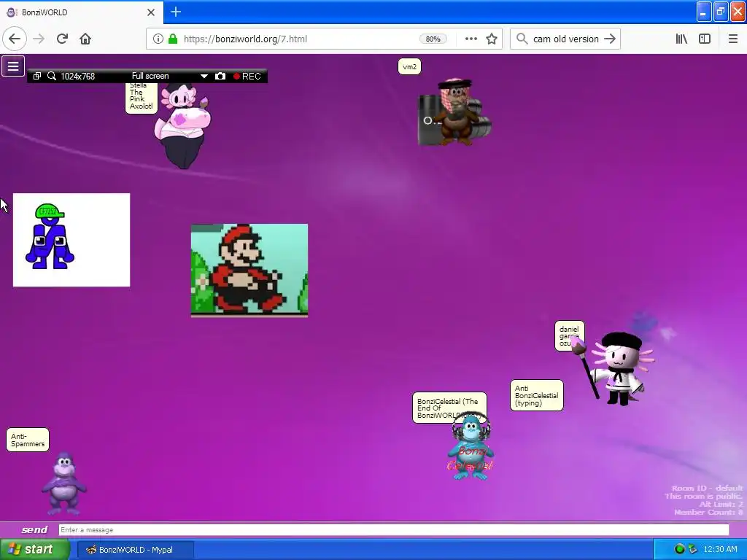This screenshot has height=560, width=747.
Task: Click the forward navigation arrow
Action: (x=39, y=39)
